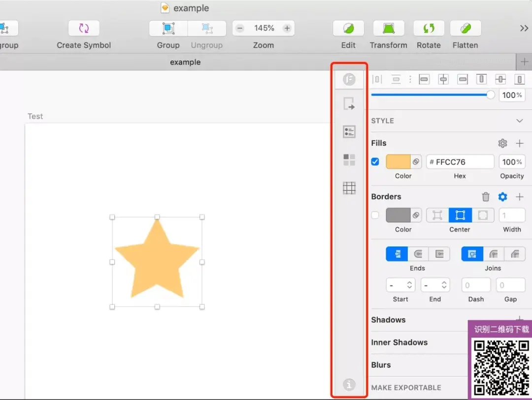Click the Gap input field
Screen dimensions: 532x400
tap(511, 285)
